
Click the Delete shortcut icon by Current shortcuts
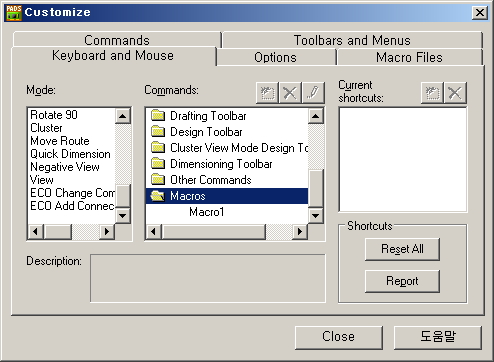[455, 93]
